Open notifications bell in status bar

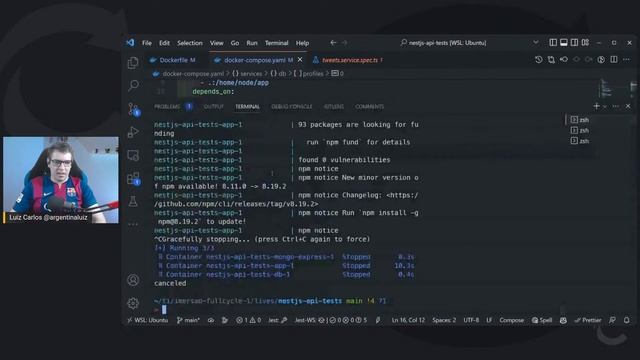pyautogui.click(x=627, y=320)
